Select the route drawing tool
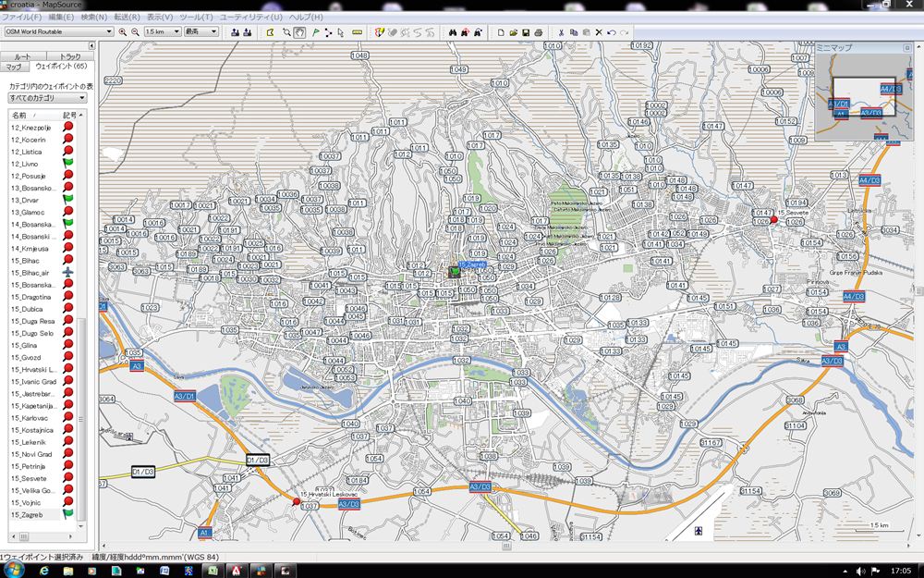 328,32
